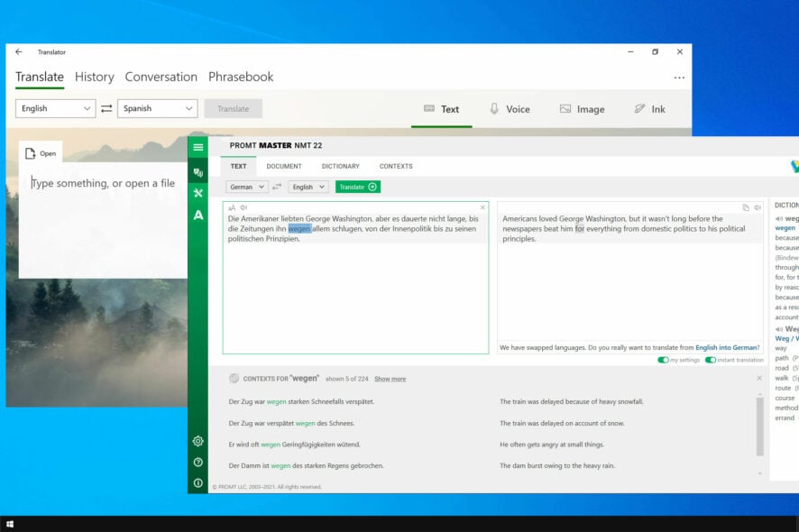This screenshot has width=799, height=532.
Task: Open English target language dropdown in PROMT
Action: (x=308, y=187)
